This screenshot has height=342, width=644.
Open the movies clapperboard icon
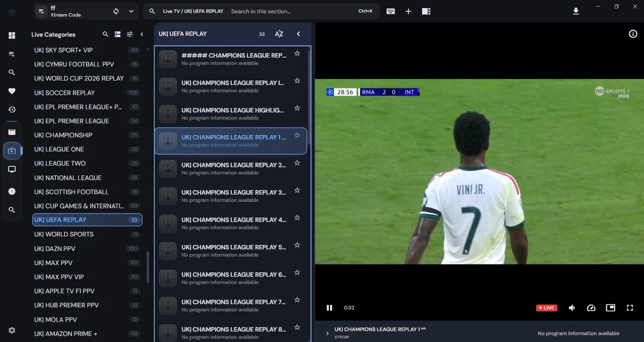click(x=12, y=132)
